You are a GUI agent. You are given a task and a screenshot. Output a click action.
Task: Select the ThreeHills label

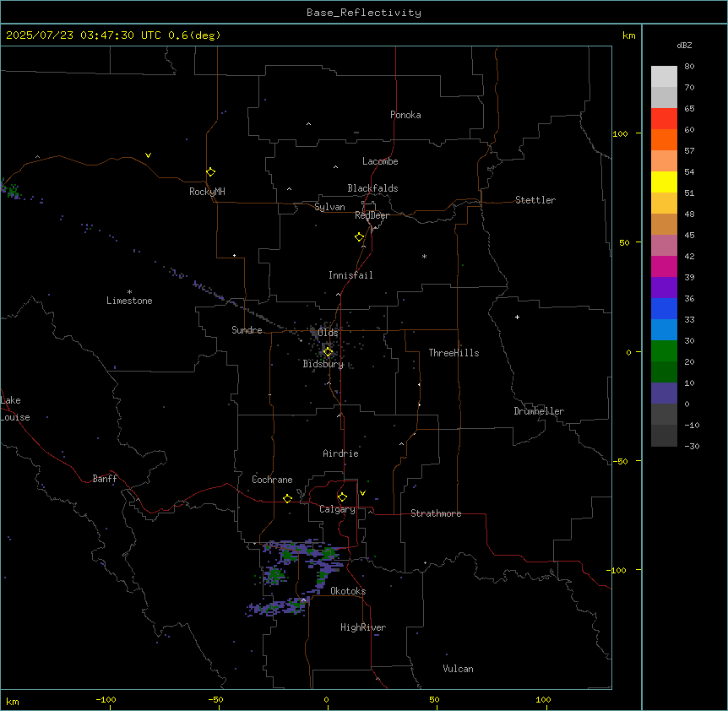(454, 353)
